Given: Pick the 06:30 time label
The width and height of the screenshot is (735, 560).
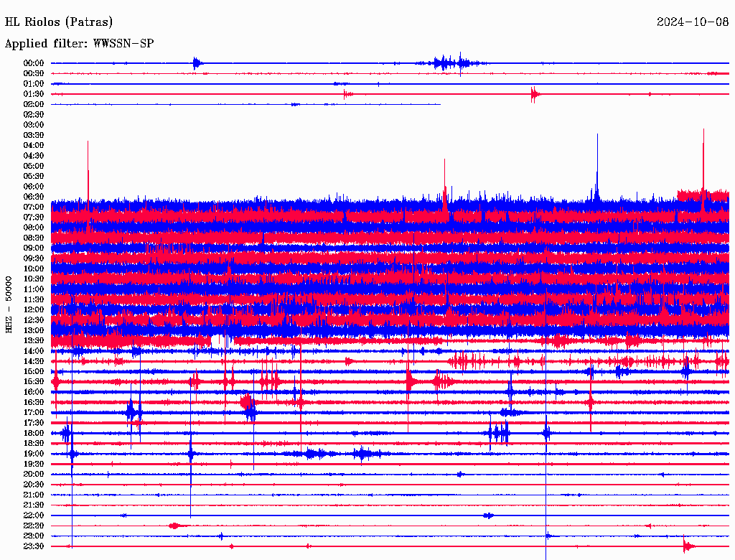Looking at the screenshot, I should [34, 197].
